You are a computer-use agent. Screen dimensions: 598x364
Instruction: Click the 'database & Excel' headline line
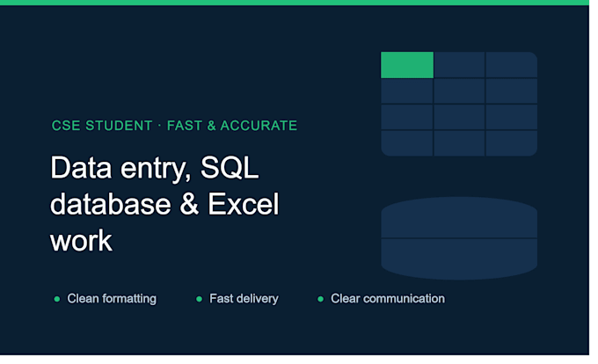[x=164, y=204]
